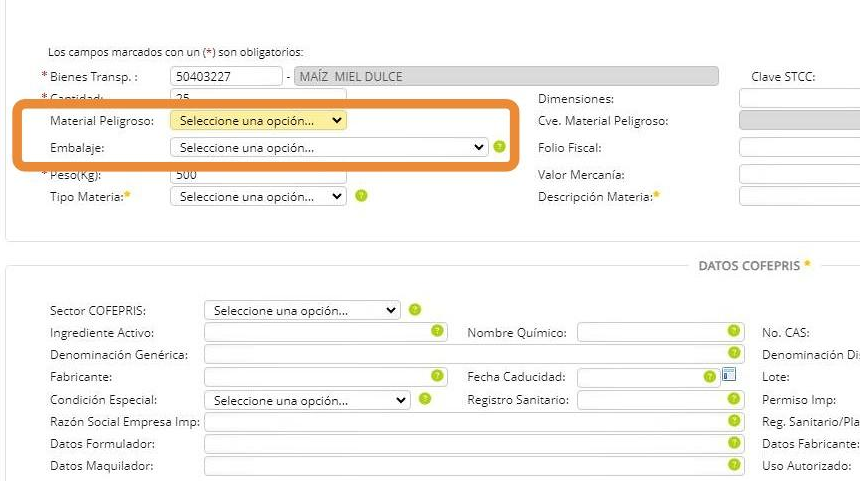
Task: Focus the Fecha Caducidad date field
Action: tap(640, 377)
